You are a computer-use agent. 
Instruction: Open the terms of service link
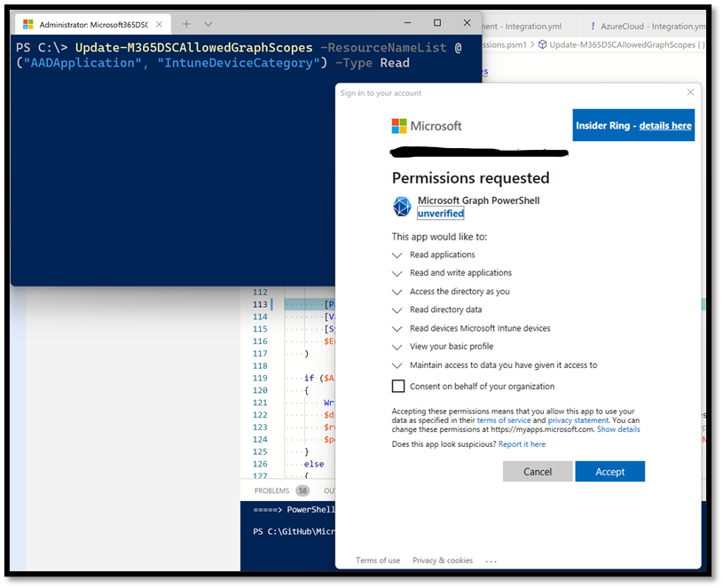pyautogui.click(x=504, y=420)
